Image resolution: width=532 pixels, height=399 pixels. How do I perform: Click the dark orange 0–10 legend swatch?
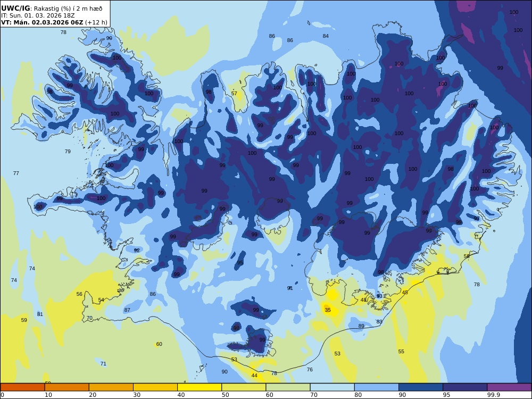coord(22,387)
